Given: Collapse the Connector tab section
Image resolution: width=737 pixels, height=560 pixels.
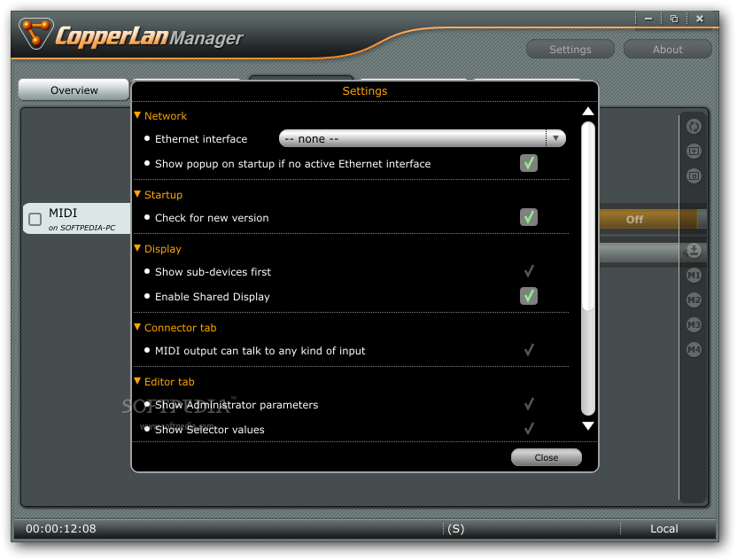Looking at the screenshot, I should click(137, 327).
